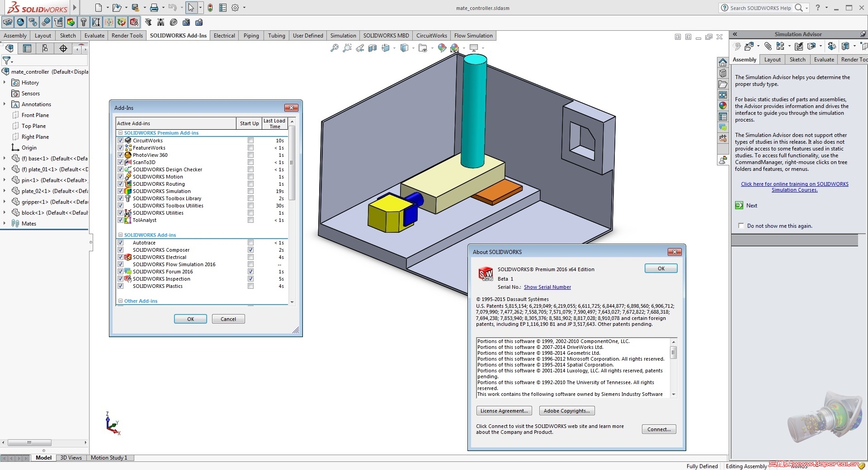Open the Options gear dropdown arrow
This screenshot has height=470, width=868.
click(244, 8)
